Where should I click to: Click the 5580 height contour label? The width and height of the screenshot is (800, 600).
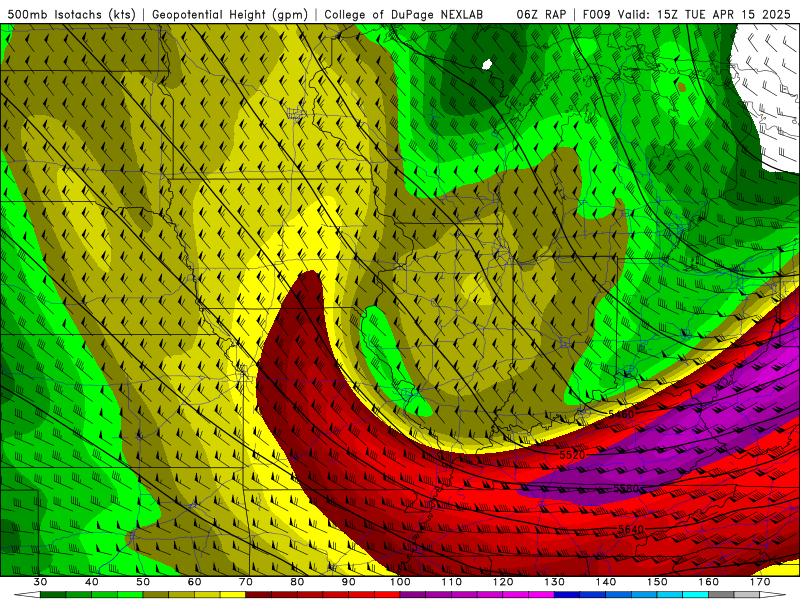pyautogui.click(x=626, y=489)
